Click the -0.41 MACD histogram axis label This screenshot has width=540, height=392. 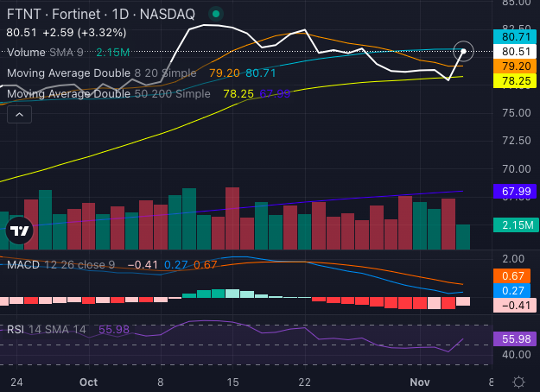516,306
